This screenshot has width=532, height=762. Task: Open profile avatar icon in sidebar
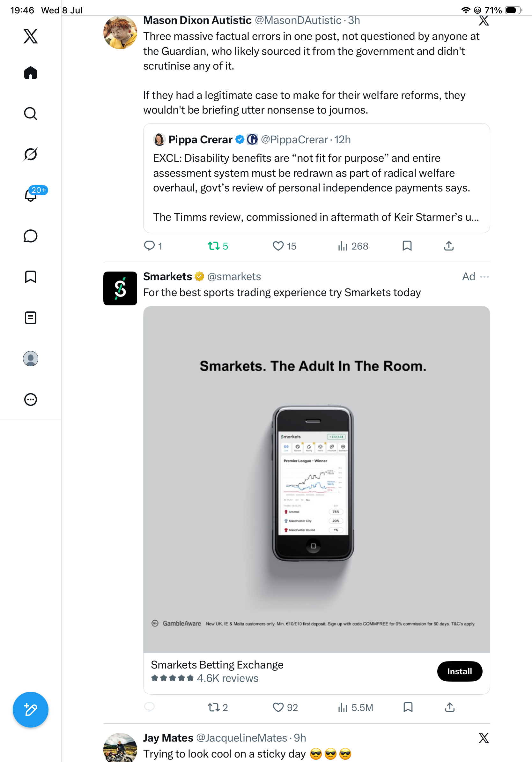(31, 359)
